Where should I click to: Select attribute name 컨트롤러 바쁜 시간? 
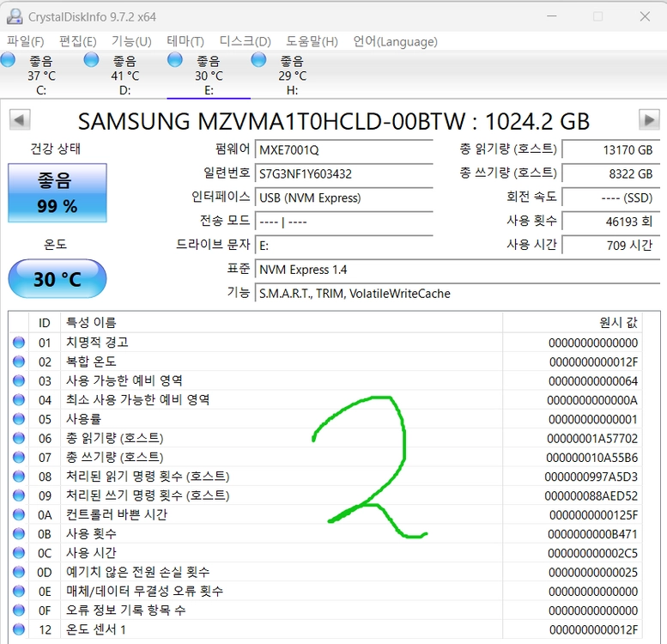(x=117, y=514)
